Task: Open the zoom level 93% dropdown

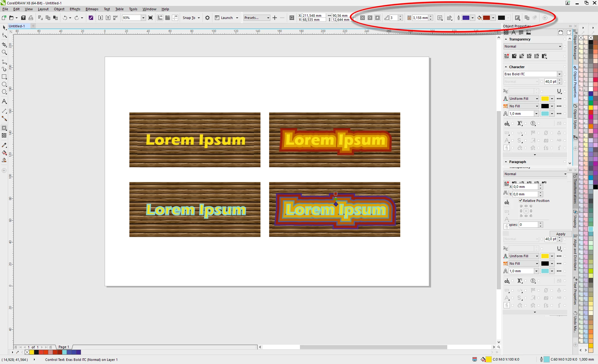Action: 143,18
